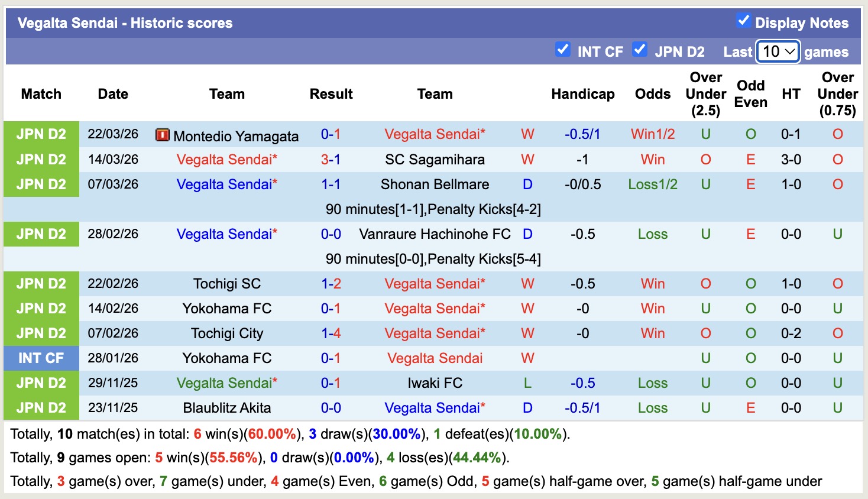Click the JPN D2 badge on the 14/03/26 row
Image resolution: width=868 pixels, height=499 pixels.
pyautogui.click(x=41, y=159)
